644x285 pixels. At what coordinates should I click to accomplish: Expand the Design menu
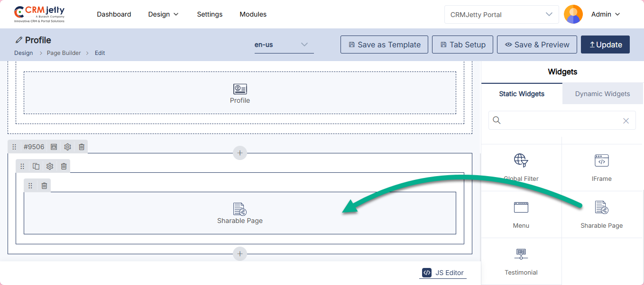164,14
